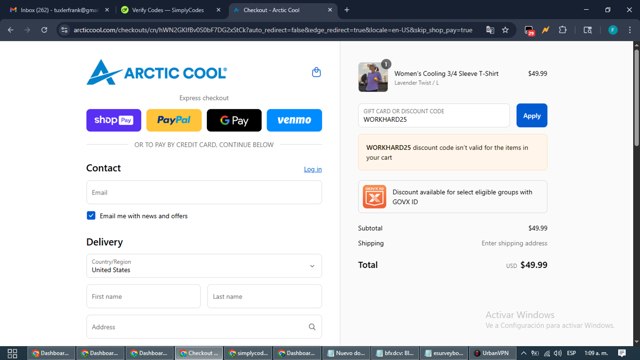The height and width of the screenshot is (360, 640).
Task: Choose Google Pay express checkout
Action: [x=234, y=120]
